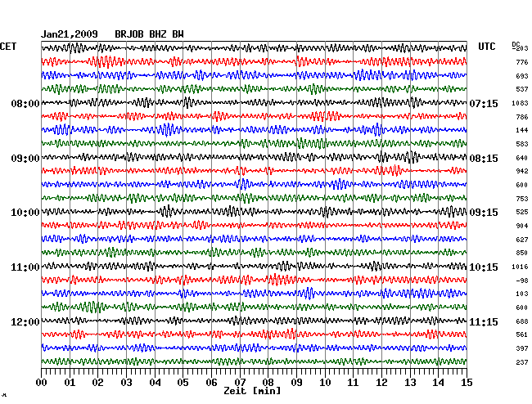Select the DC offset value 144
The height and width of the screenshot is (404, 532).
[x=522, y=130]
